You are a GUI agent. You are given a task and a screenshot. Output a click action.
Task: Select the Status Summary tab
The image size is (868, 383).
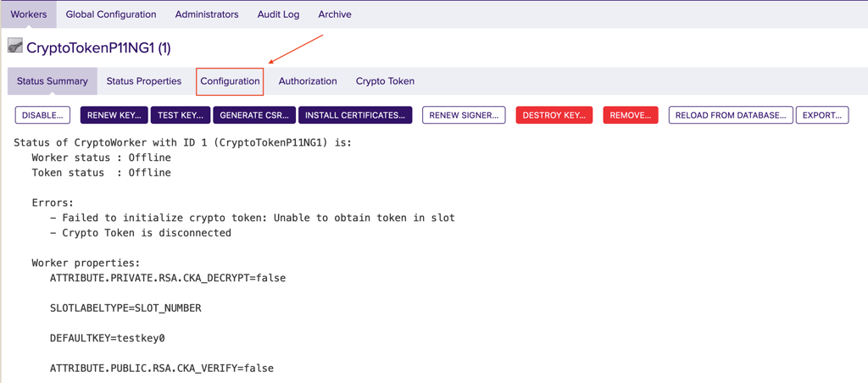pyautogui.click(x=53, y=81)
